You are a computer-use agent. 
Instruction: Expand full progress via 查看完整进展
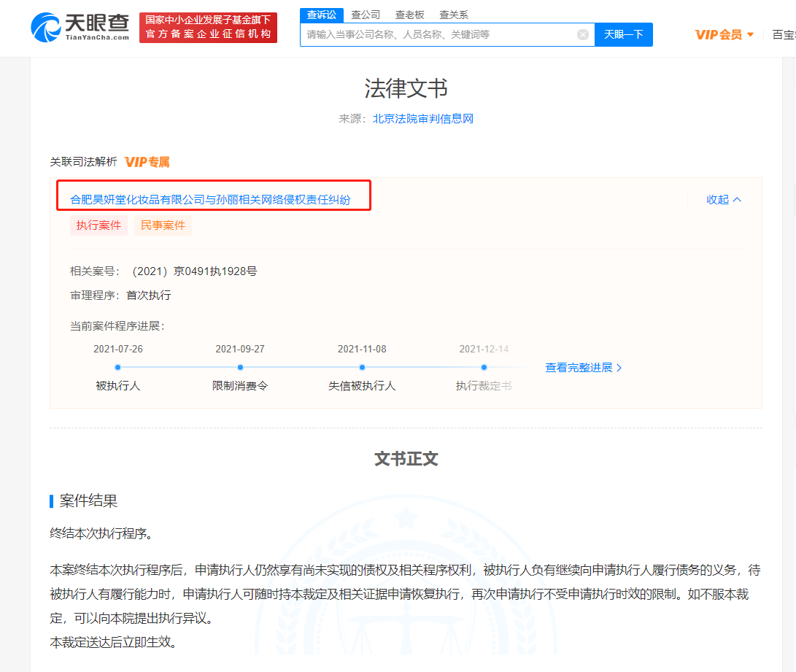(583, 368)
